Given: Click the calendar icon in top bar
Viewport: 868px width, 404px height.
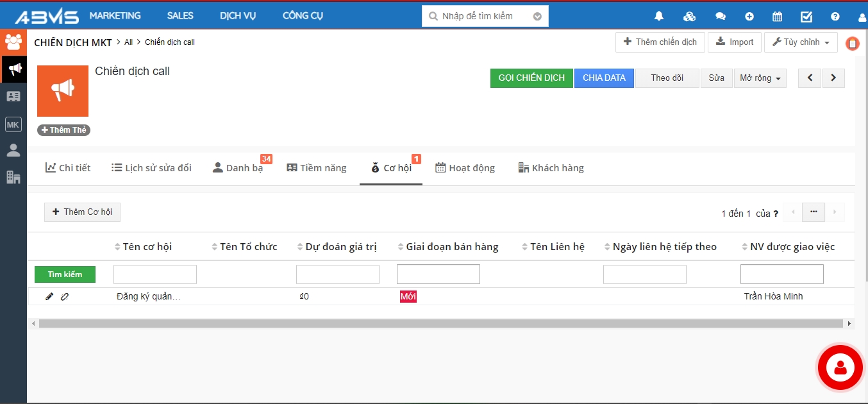Looking at the screenshot, I should click(777, 17).
